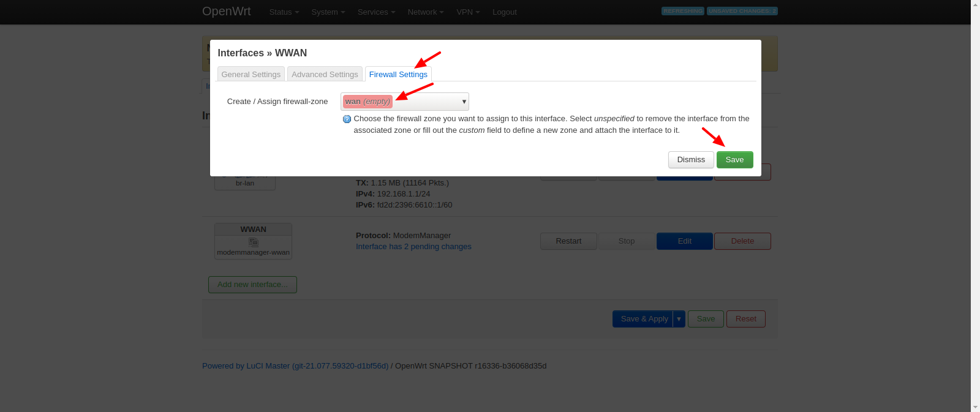Click the Logout link in navbar

pyautogui.click(x=505, y=12)
